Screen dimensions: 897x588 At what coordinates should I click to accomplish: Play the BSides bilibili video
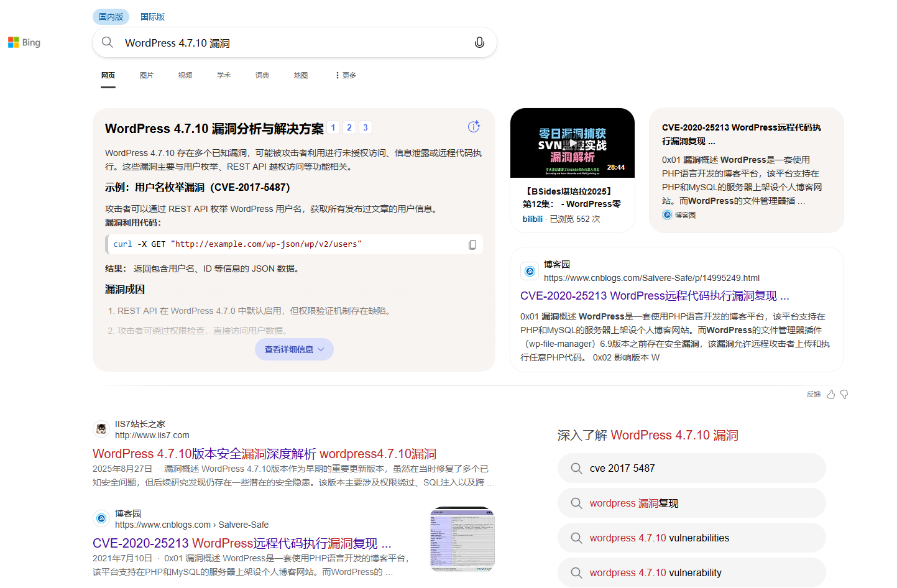pos(572,143)
